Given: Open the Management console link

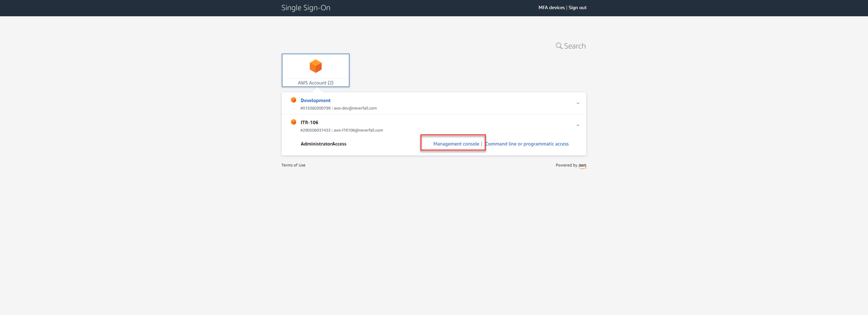Looking at the screenshot, I should click(456, 144).
